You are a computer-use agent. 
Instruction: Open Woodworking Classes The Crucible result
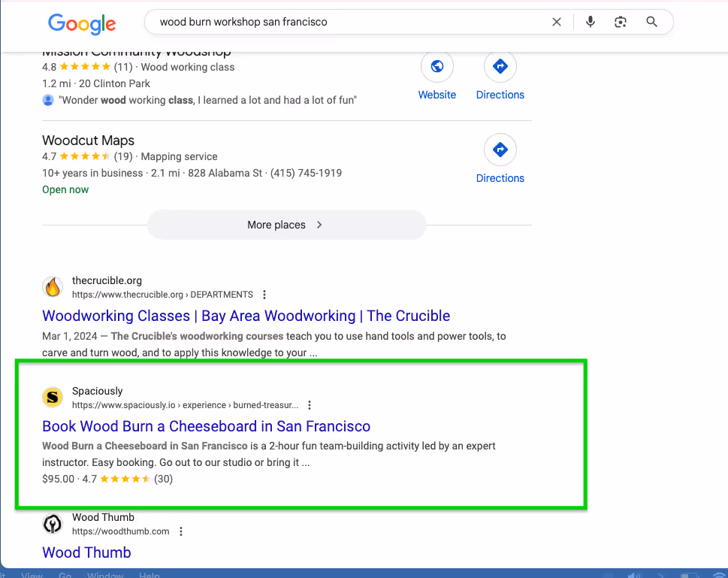[246, 316]
